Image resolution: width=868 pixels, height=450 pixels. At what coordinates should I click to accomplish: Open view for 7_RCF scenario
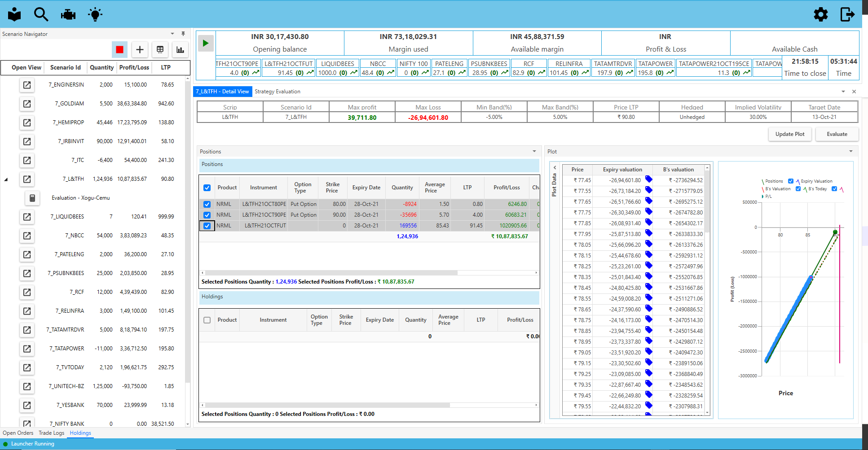click(27, 292)
